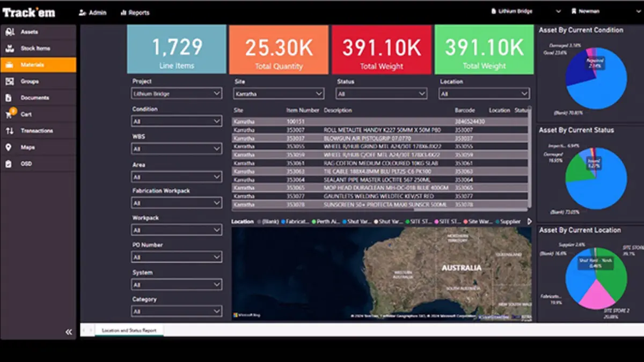This screenshot has width=644, height=362.
Task: Switch to the Location and Status Report tab
Action: [x=129, y=331]
